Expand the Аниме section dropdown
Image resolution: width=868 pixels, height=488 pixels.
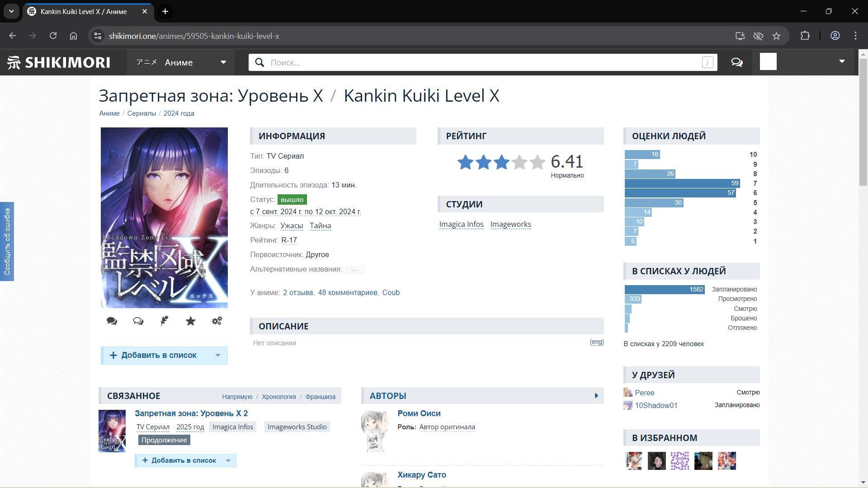(223, 62)
